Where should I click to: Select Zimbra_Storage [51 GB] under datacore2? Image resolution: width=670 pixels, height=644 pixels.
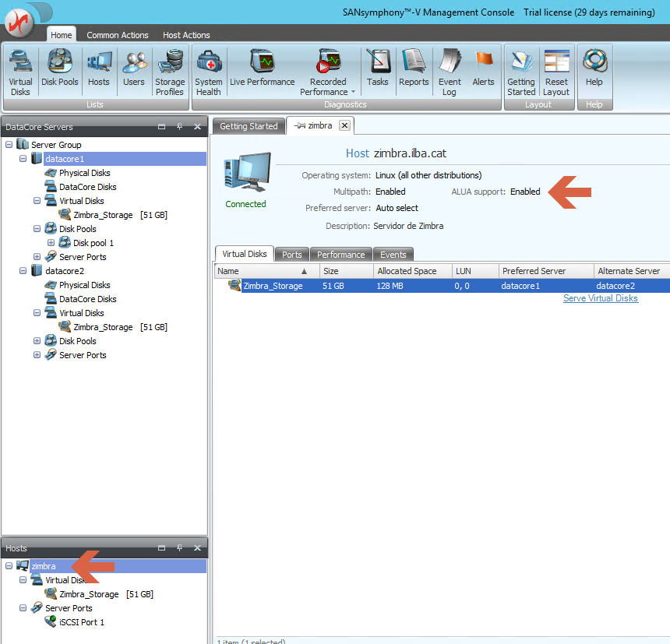coord(120,327)
